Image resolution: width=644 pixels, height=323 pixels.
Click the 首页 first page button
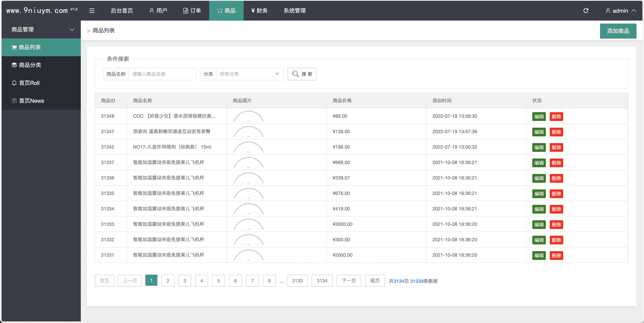click(104, 281)
